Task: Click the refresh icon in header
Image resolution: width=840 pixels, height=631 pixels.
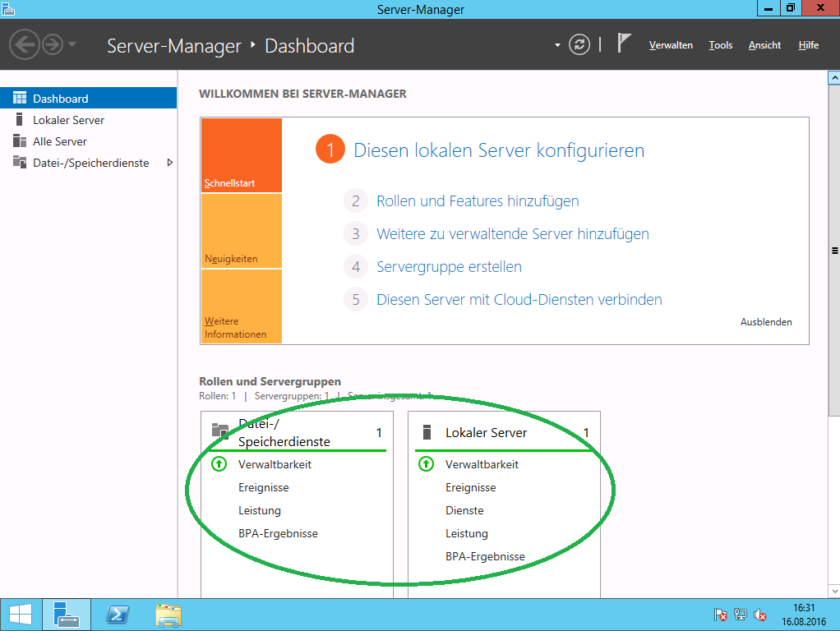Action: click(579, 44)
